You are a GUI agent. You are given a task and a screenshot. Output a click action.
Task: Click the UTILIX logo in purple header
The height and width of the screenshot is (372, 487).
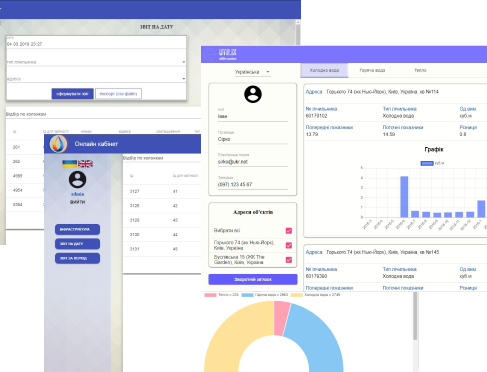(x=221, y=54)
